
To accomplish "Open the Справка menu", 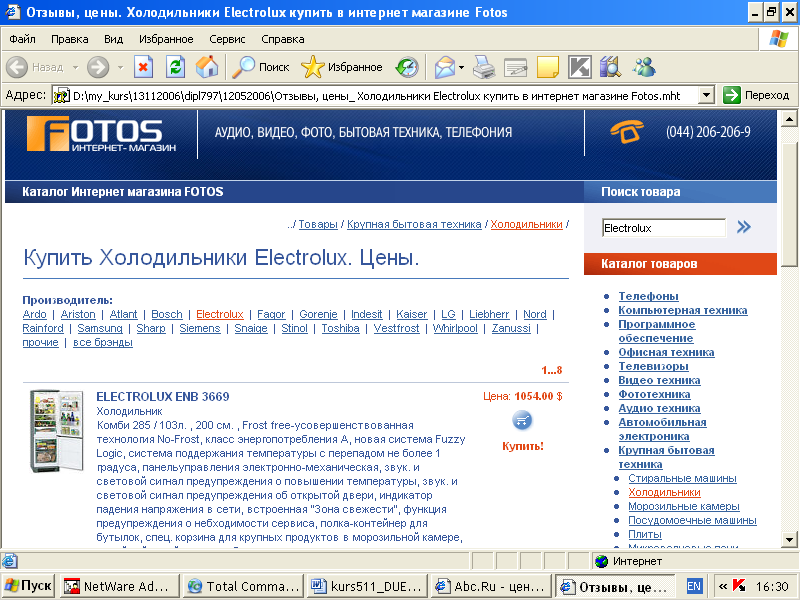I will tap(283, 39).
